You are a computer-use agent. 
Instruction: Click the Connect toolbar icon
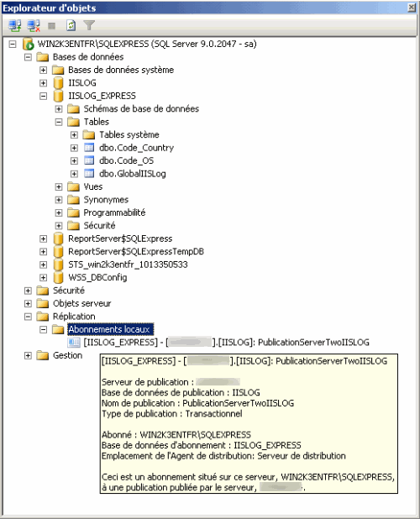[14, 25]
